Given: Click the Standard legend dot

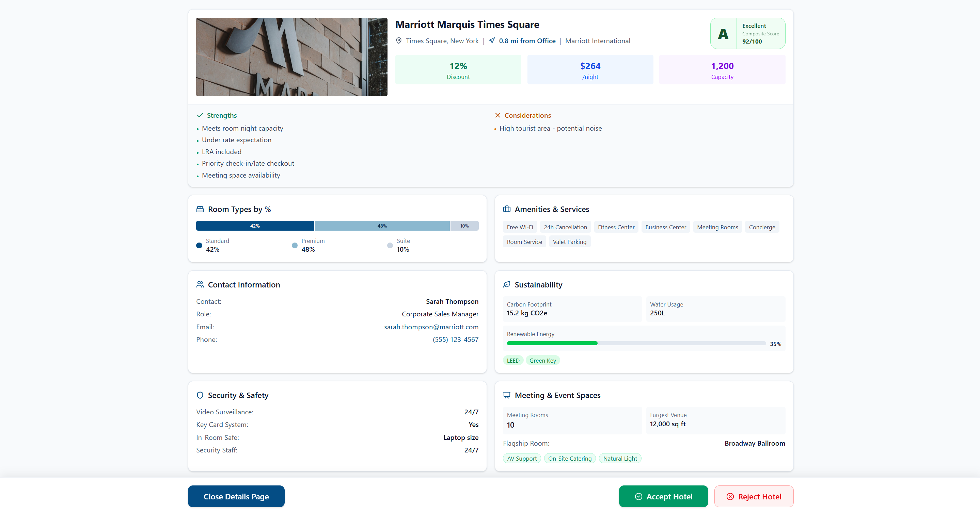Looking at the screenshot, I should click(x=199, y=246).
